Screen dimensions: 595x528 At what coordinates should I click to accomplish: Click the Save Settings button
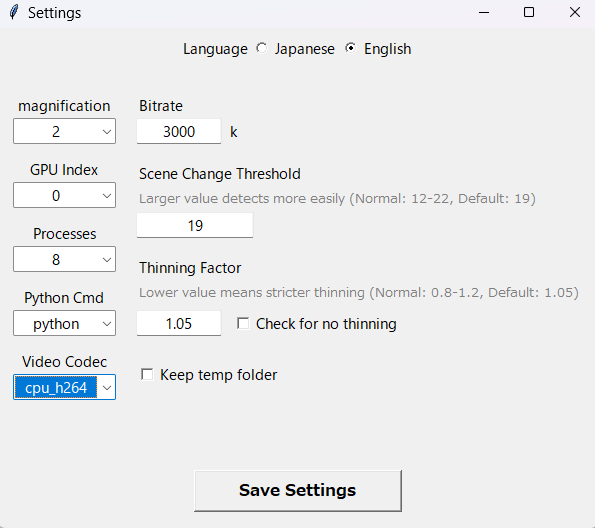coord(298,491)
